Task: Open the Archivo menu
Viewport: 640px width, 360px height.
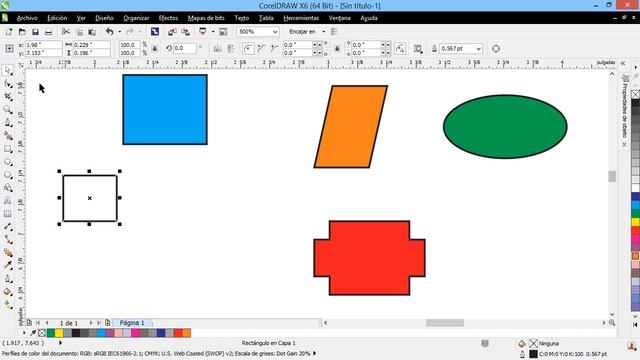Action: pyautogui.click(x=27, y=18)
